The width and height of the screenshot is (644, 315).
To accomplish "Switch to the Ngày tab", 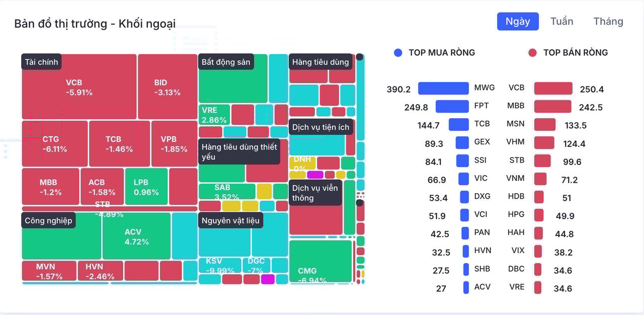I will (x=518, y=22).
